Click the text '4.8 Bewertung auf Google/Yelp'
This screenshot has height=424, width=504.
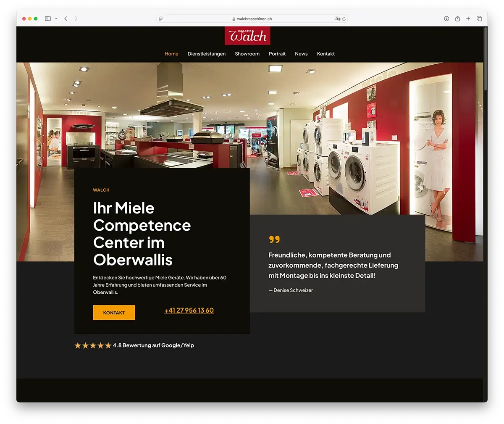click(153, 345)
